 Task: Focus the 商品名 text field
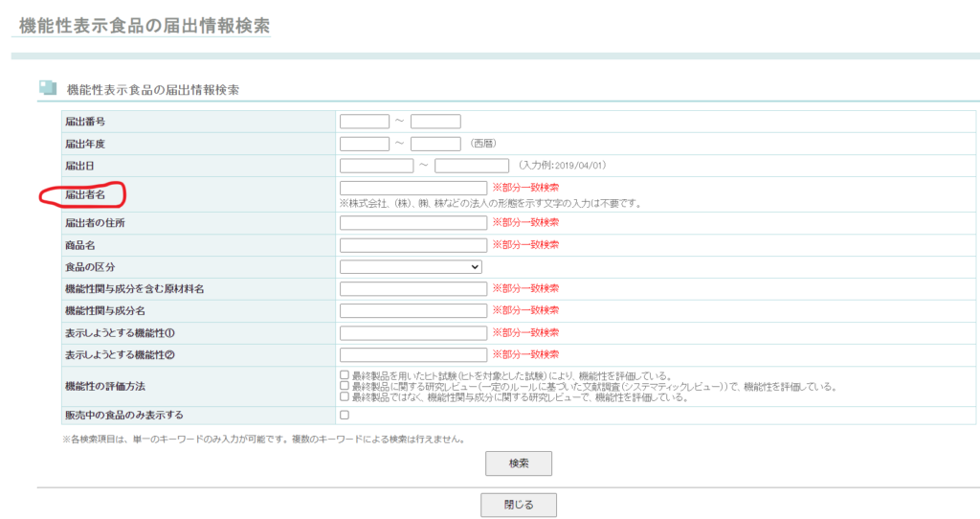tap(412, 245)
